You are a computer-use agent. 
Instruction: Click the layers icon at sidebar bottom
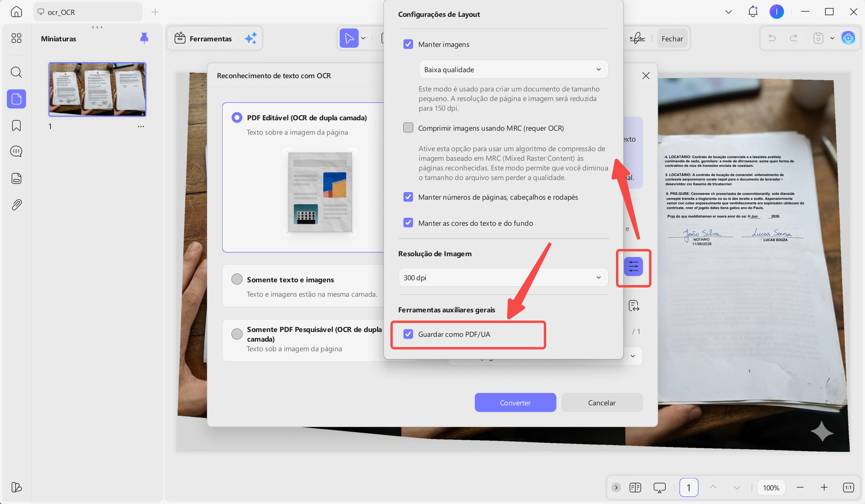tap(16, 487)
